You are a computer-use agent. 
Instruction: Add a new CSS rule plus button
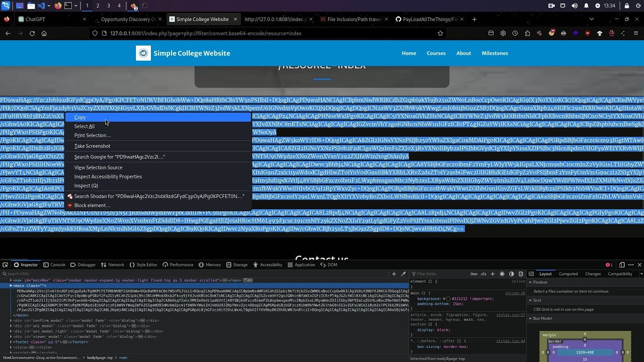coord(493,274)
